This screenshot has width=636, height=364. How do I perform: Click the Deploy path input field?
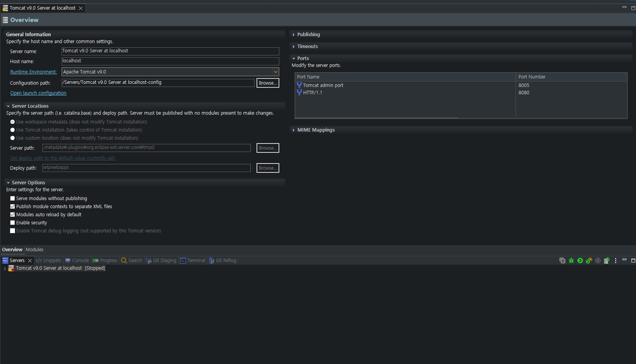click(x=146, y=168)
